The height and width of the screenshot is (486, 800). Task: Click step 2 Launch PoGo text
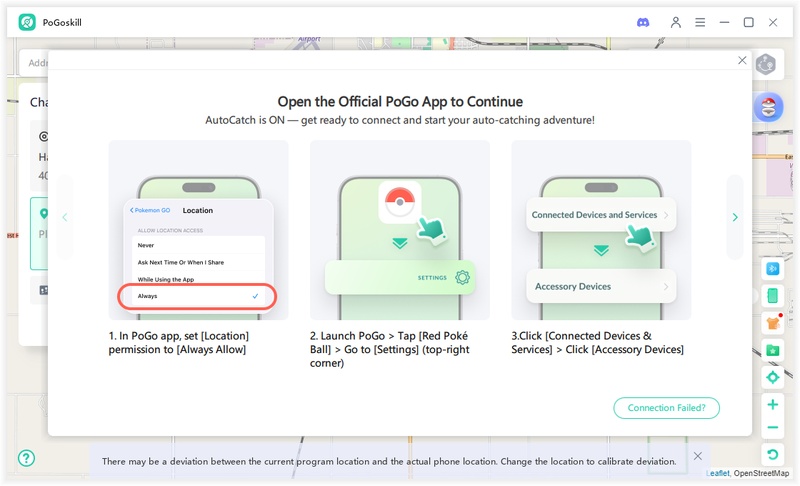(x=390, y=349)
